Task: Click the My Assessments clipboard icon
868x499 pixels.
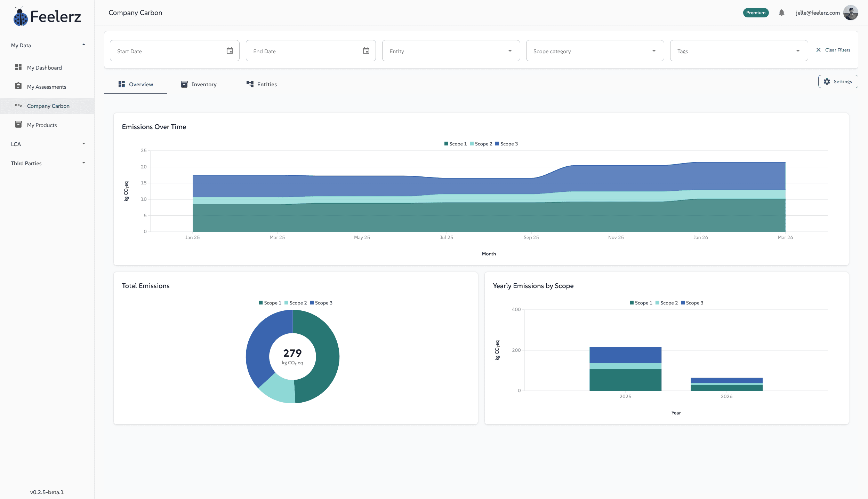Action: [18, 86]
